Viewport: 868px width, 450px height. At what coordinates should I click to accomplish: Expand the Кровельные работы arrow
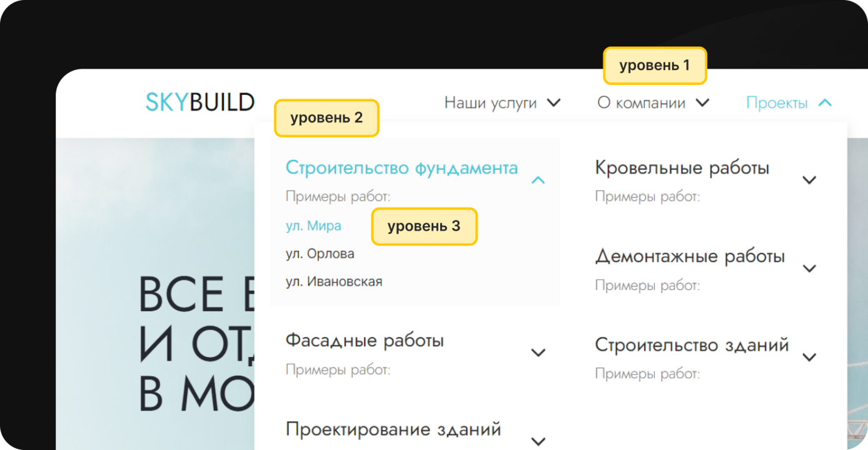pyautogui.click(x=809, y=180)
